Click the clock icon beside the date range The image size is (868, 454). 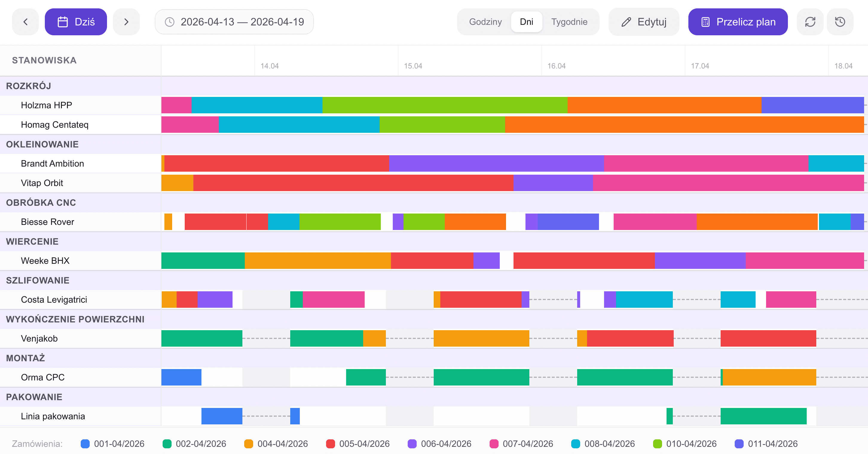point(169,22)
